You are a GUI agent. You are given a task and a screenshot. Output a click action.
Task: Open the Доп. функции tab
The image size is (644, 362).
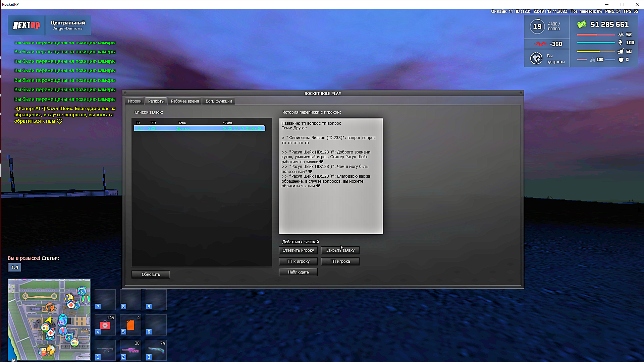click(218, 101)
